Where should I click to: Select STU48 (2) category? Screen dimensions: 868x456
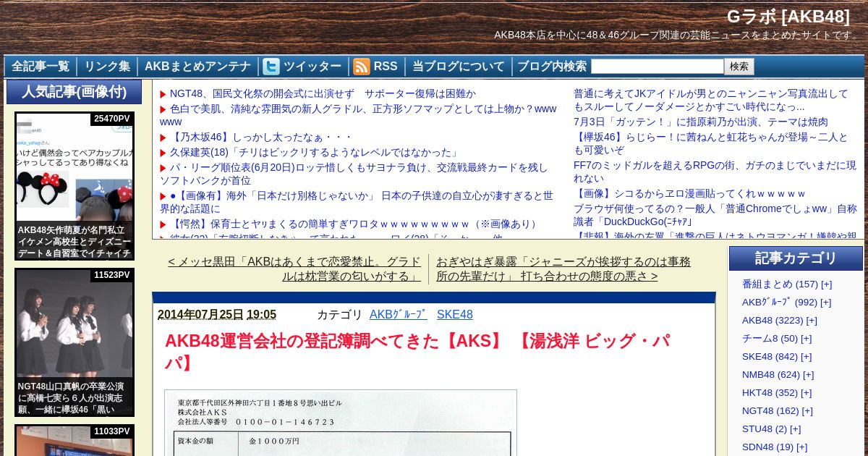coord(765,428)
